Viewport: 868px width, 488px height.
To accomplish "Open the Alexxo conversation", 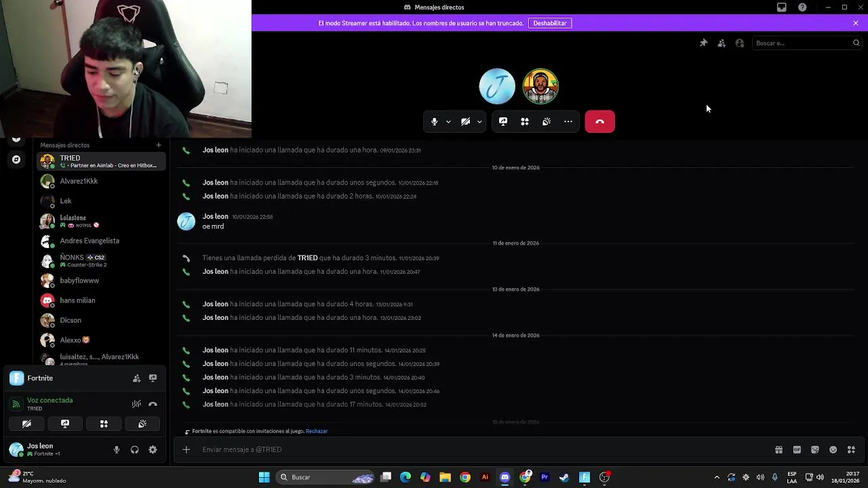I will tap(102, 340).
